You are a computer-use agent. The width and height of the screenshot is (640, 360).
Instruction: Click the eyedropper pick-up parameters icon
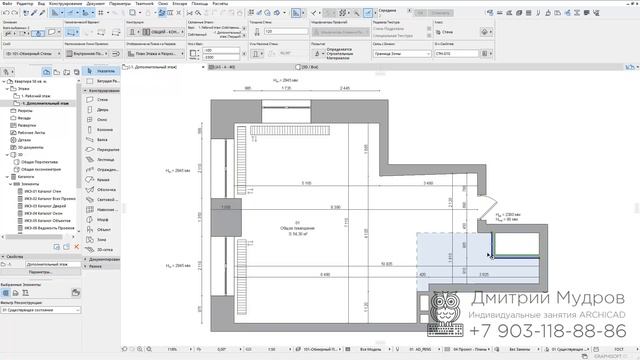pyautogui.click(x=34, y=13)
